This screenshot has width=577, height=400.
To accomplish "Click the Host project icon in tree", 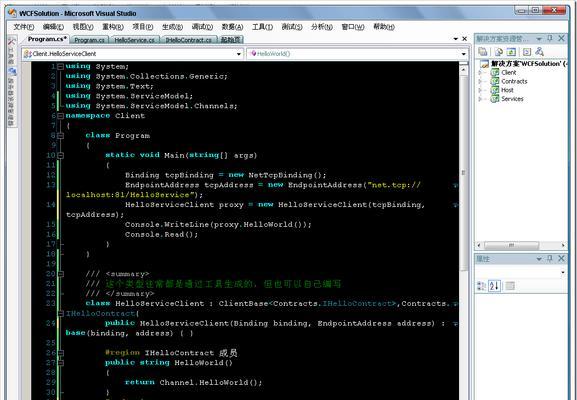I will click(495, 90).
